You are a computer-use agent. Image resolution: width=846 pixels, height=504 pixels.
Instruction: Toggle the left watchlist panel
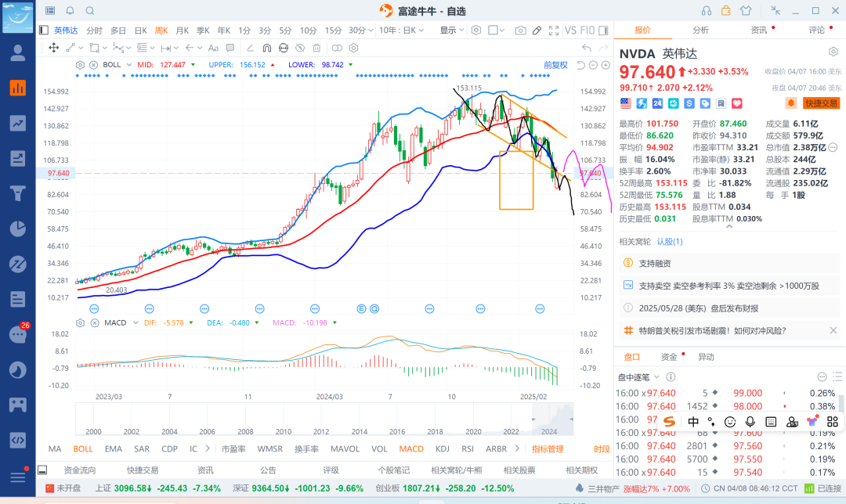coord(45,31)
